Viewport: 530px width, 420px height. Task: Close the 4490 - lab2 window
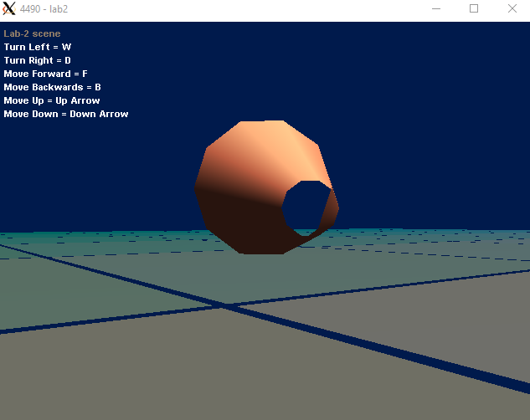pyautogui.click(x=512, y=8)
